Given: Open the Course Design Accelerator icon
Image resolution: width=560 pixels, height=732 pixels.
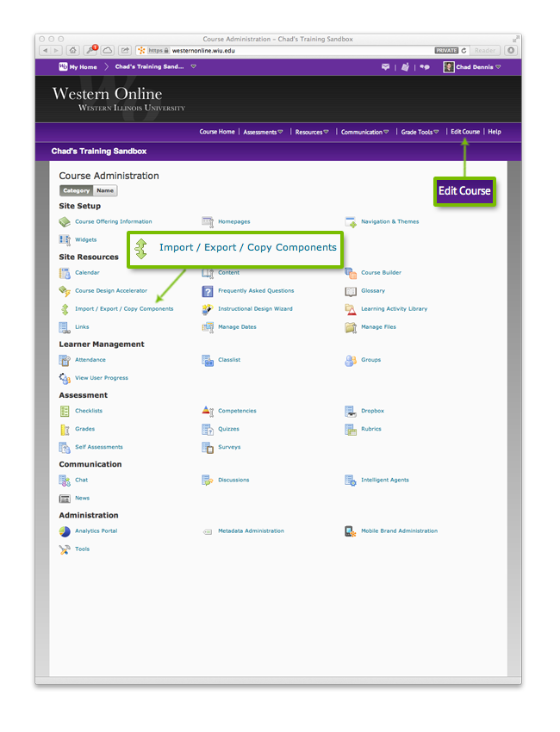Looking at the screenshot, I should [65, 291].
